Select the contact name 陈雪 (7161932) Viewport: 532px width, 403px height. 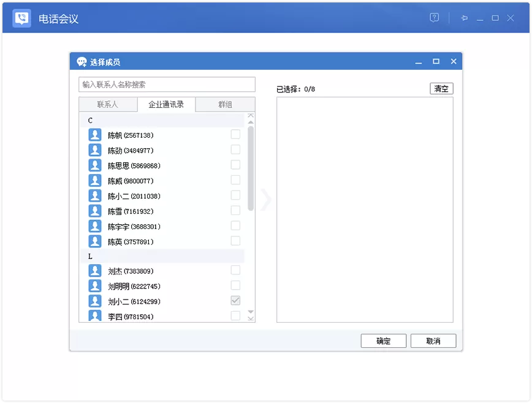pos(131,211)
